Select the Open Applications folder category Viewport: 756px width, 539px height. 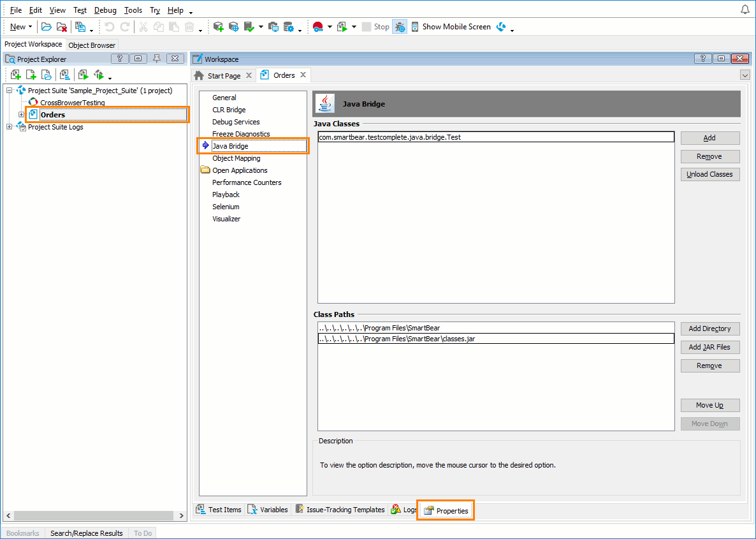[240, 170]
